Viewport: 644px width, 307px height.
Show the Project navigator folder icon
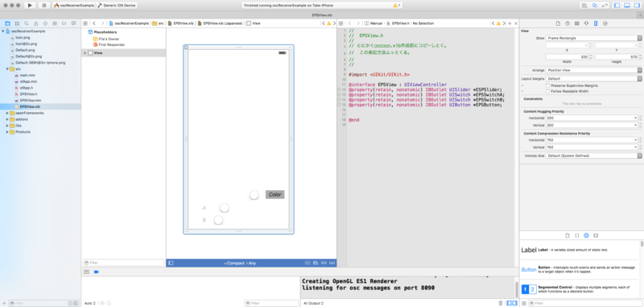click(x=7, y=23)
